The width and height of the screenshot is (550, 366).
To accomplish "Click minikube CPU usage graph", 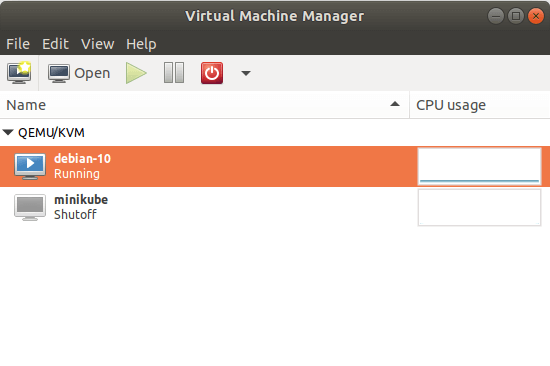I will coord(479,207).
